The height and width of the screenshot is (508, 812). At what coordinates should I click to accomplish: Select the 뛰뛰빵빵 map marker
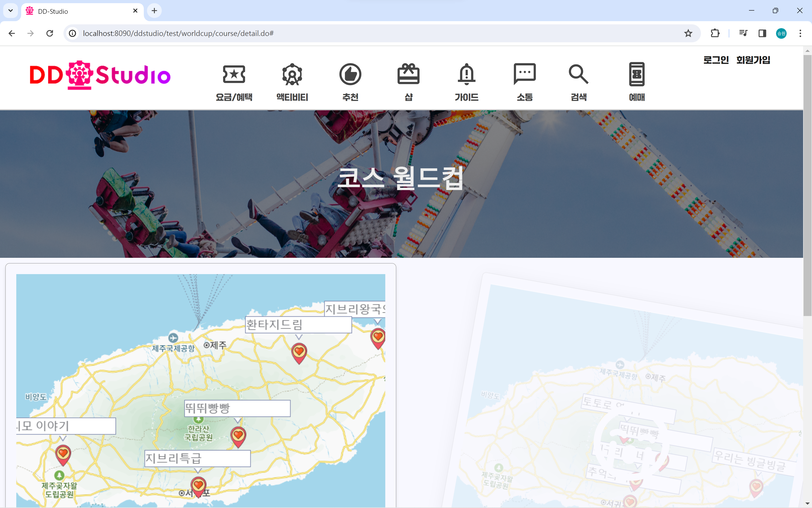[x=238, y=437]
